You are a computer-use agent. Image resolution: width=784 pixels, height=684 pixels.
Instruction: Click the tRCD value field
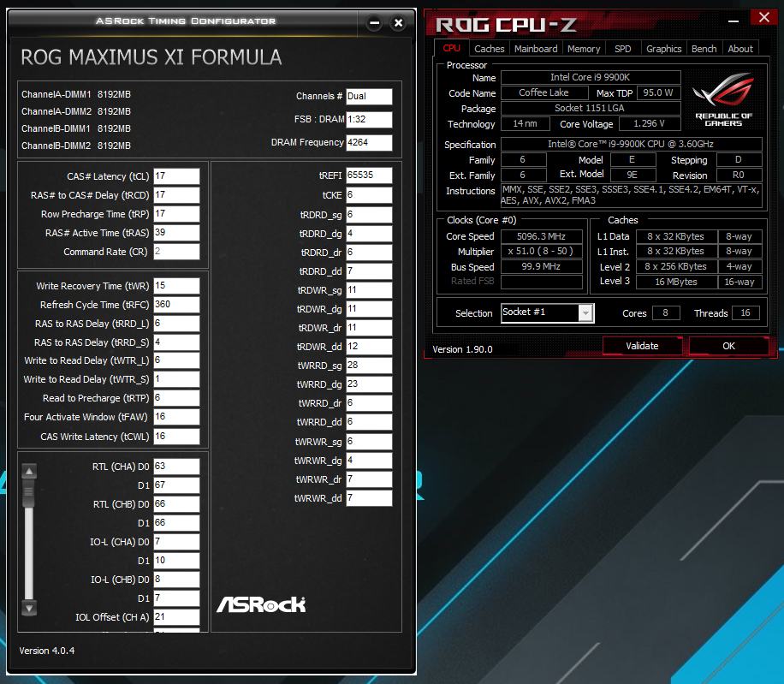pos(176,195)
